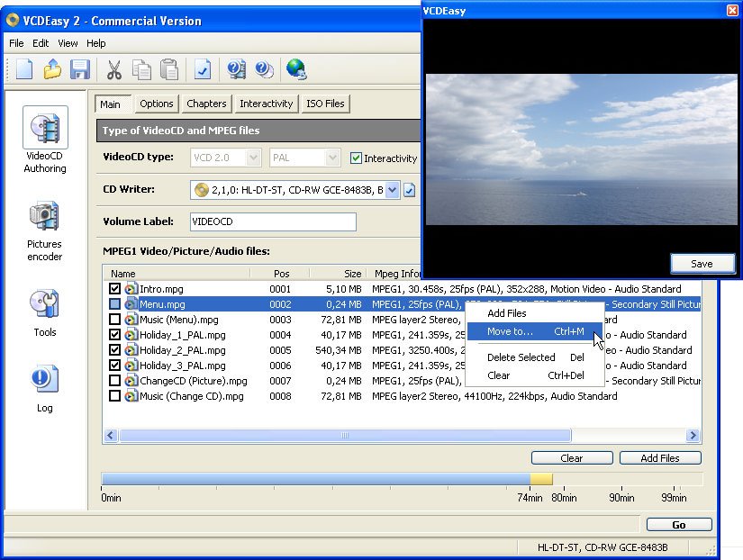The height and width of the screenshot is (560, 743).
Task: Click the sky preview image thumbnail
Action: coord(582,149)
